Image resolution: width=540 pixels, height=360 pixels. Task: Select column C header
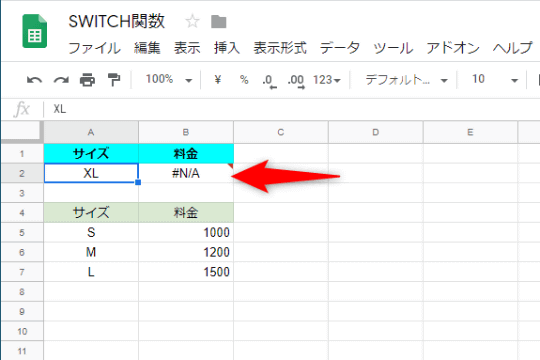281,132
